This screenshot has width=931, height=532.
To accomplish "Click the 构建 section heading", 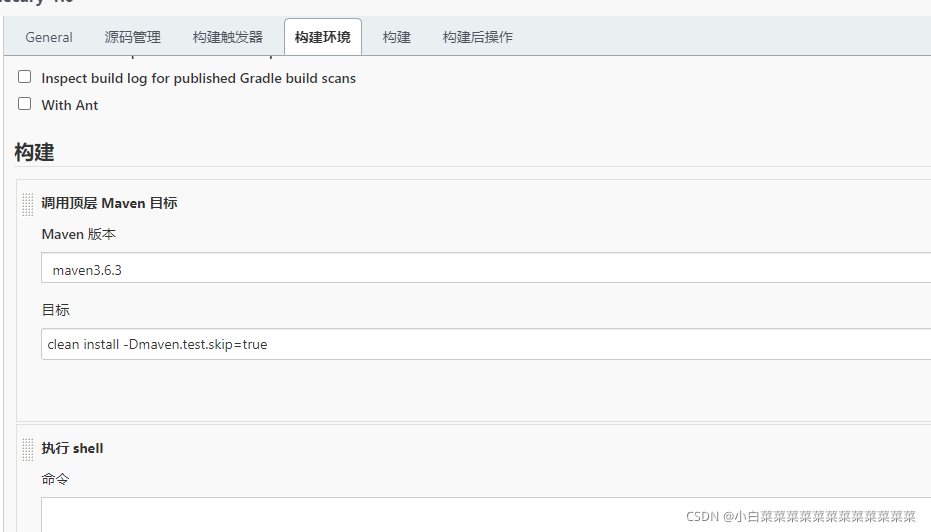I will click(34, 153).
